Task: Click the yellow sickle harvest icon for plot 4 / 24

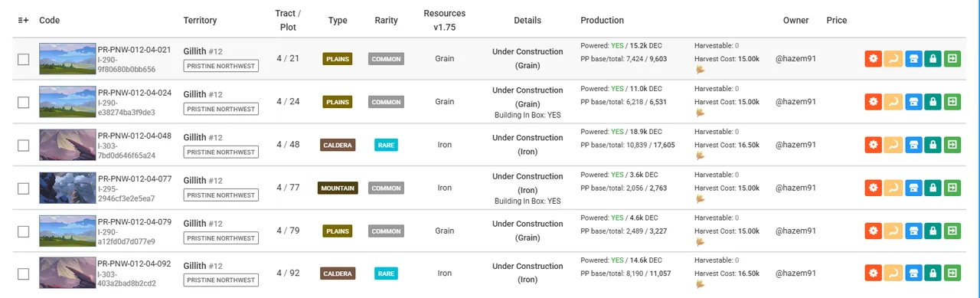Action: (893, 101)
